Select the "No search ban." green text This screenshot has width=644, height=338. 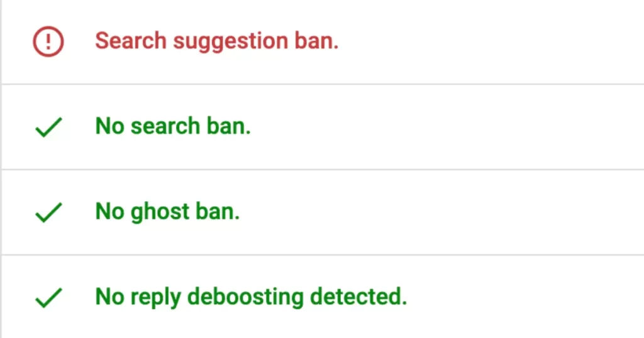[x=173, y=127]
